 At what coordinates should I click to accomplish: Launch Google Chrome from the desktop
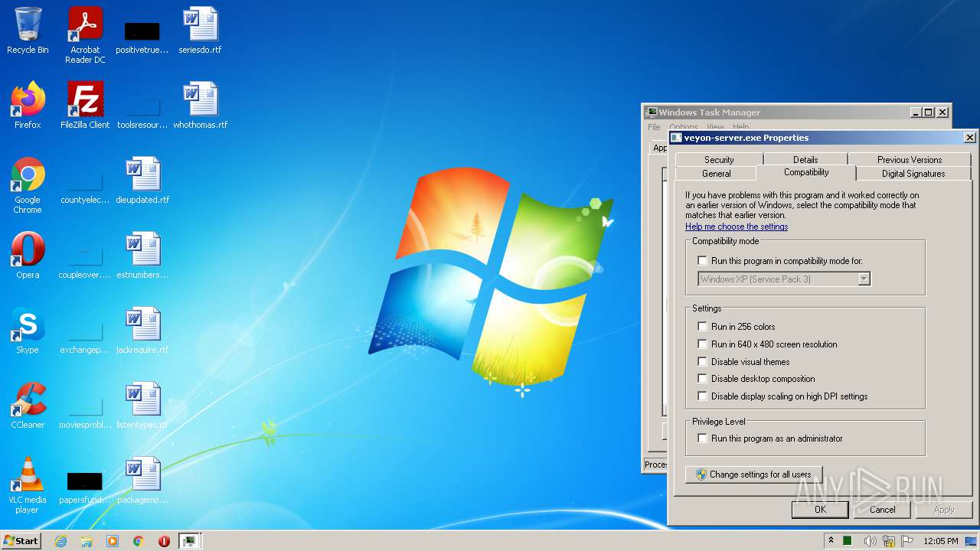pos(28,184)
